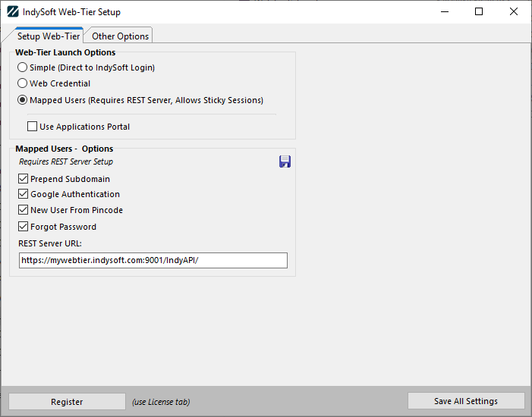The width and height of the screenshot is (532, 417).
Task: Select the Setup Web-Tier tab
Action: click(x=49, y=36)
